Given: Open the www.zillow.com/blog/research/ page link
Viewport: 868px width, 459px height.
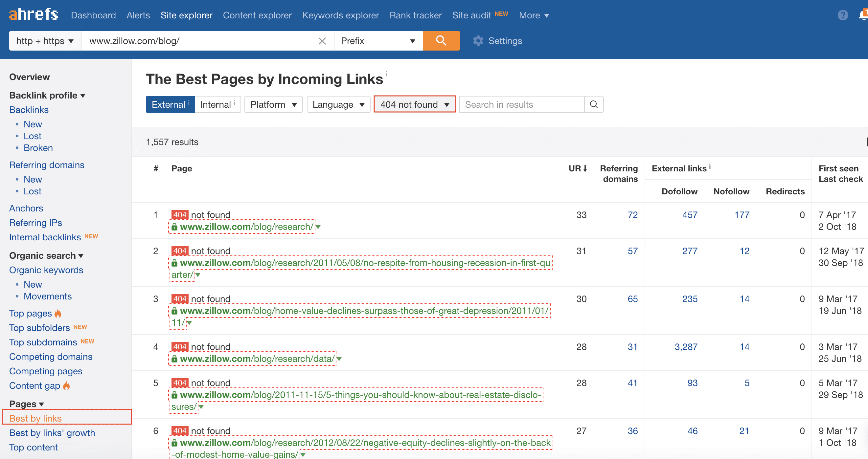Looking at the screenshot, I should click(x=247, y=227).
